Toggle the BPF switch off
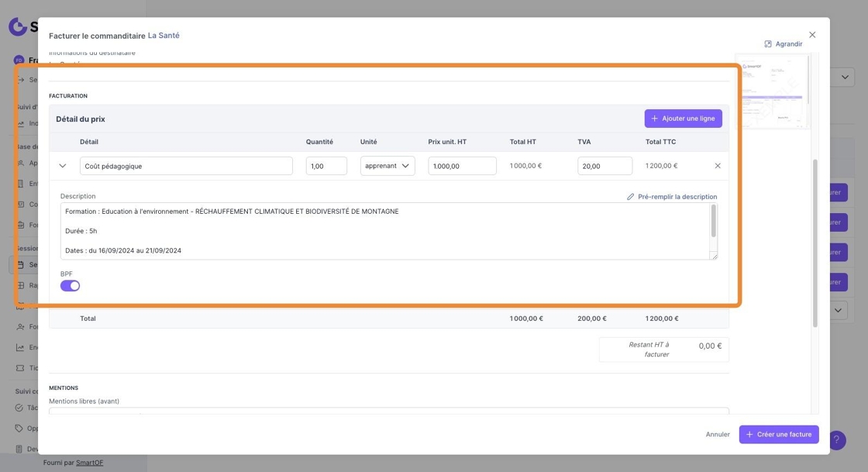The width and height of the screenshot is (868, 472). (x=71, y=286)
